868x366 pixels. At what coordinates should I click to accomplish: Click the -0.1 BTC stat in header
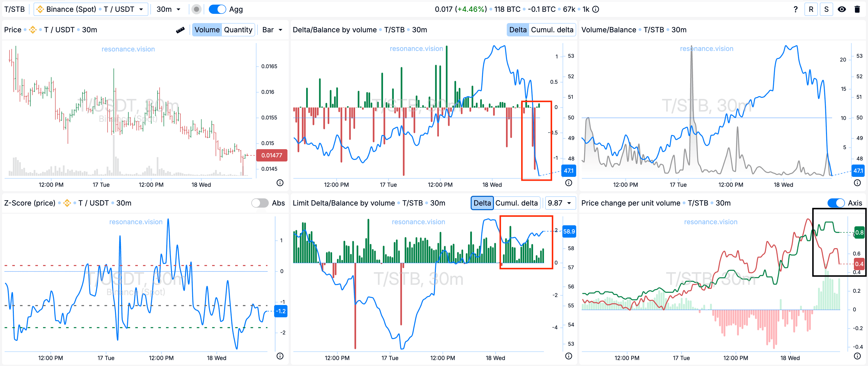(542, 9)
